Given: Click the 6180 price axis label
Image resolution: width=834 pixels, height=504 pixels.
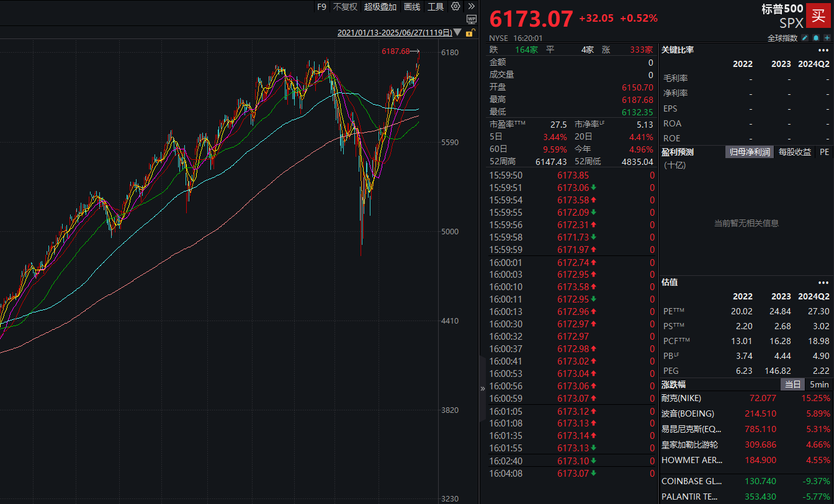Looking at the screenshot, I should 449,52.
